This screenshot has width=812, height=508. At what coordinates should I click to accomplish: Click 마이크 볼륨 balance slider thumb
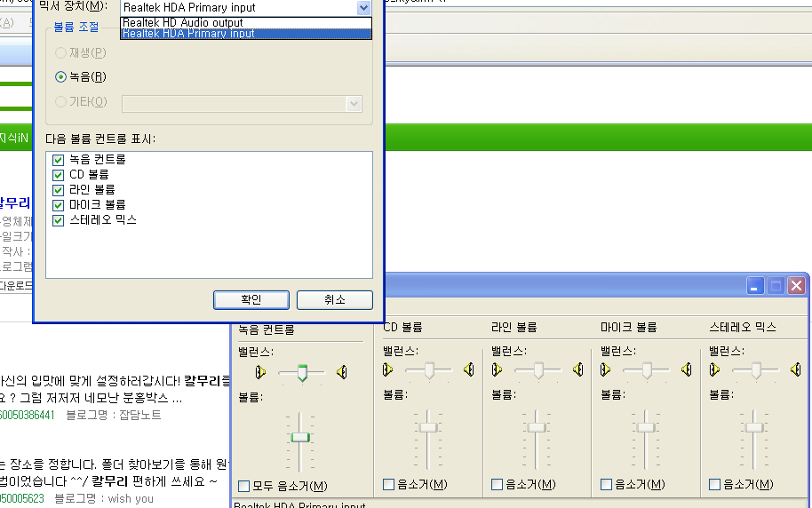(x=648, y=370)
